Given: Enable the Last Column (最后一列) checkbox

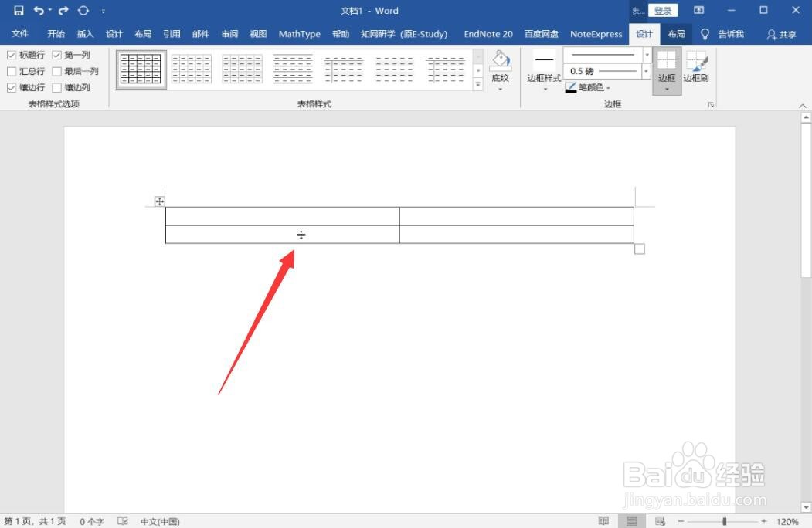Looking at the screenshot, I should tap(57, 70).
